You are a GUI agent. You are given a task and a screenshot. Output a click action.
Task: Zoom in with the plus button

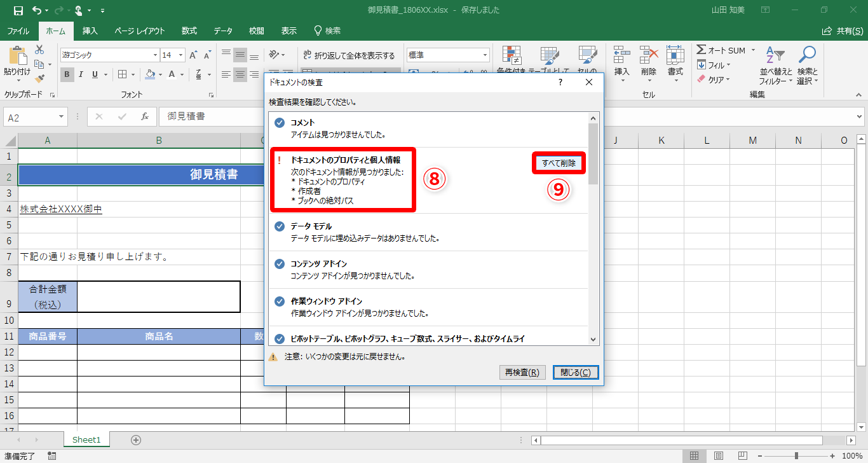[x=831, y=455]
